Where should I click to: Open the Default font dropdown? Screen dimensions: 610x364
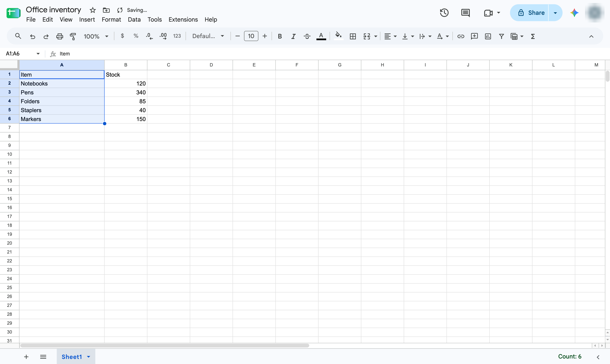click(208, 36)
